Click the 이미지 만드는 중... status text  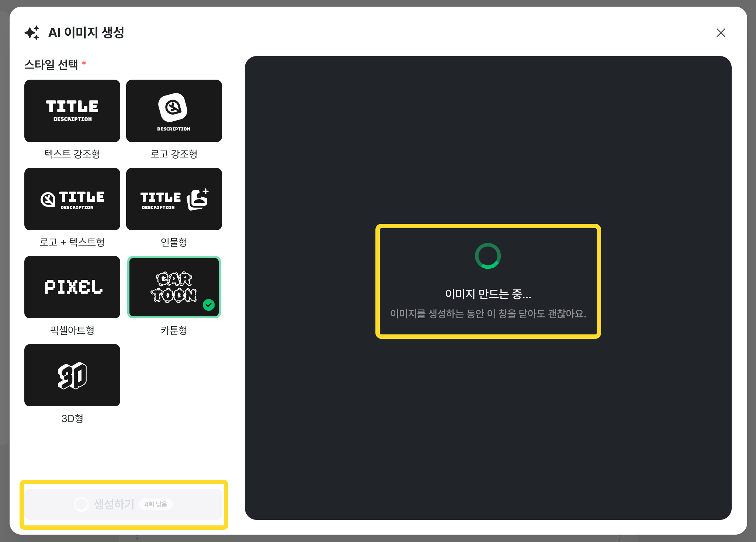[x=488, y=294]
